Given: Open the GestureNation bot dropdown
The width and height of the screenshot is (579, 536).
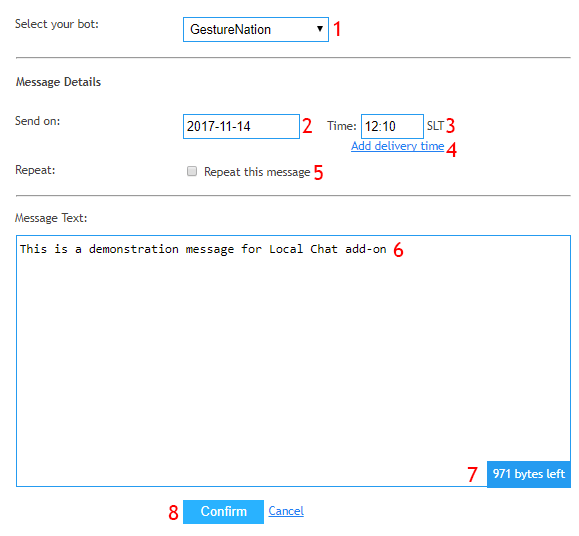Looking at the screenshot, I should pos(256,30).
